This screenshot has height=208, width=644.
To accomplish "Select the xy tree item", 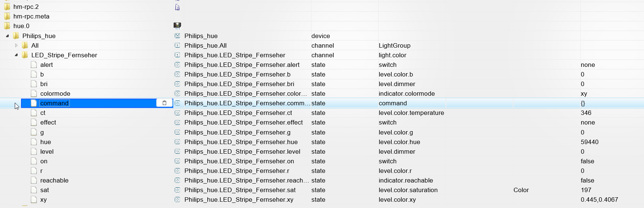I will pos(44,200).
